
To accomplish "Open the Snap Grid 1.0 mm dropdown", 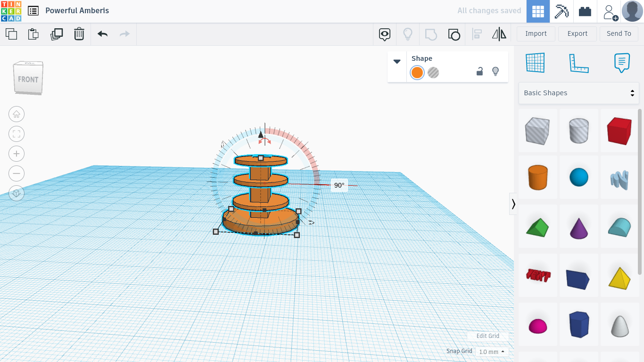I will [x=492, y=352].
